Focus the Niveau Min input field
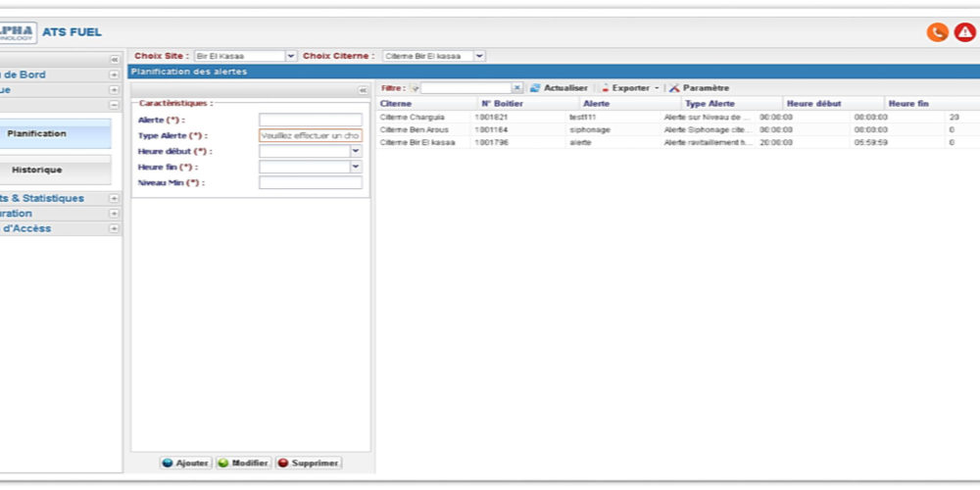980x490 pixels. pyautogui.click(x=310, y=182)
